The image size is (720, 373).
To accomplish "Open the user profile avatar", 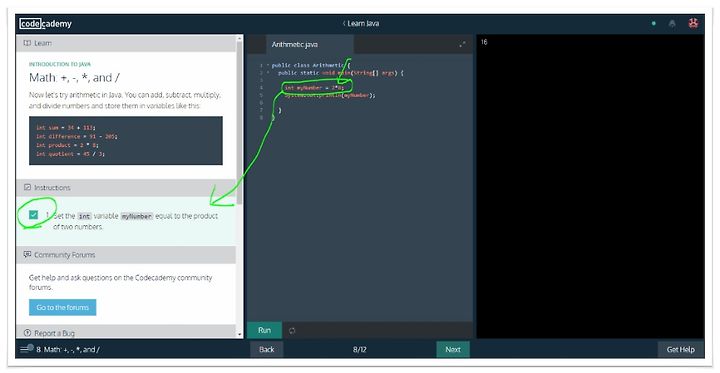I will coord(693,23).
